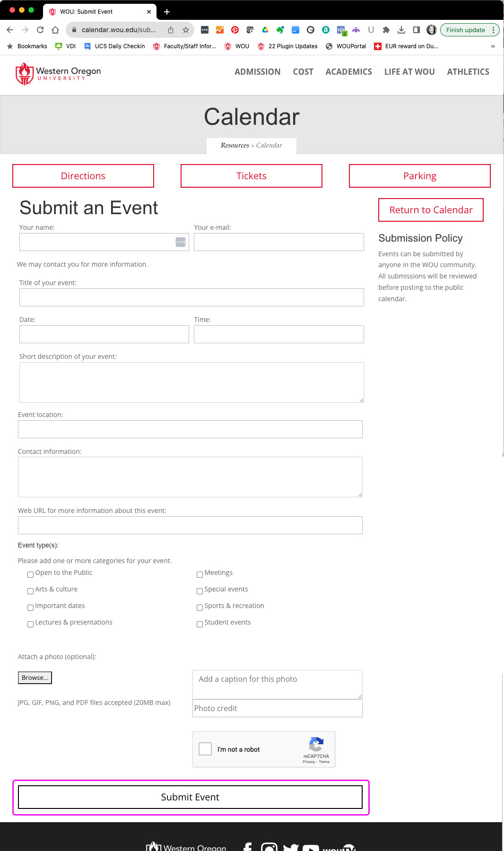Open a new browser tab
504x851 pixels.
[167, 12]
